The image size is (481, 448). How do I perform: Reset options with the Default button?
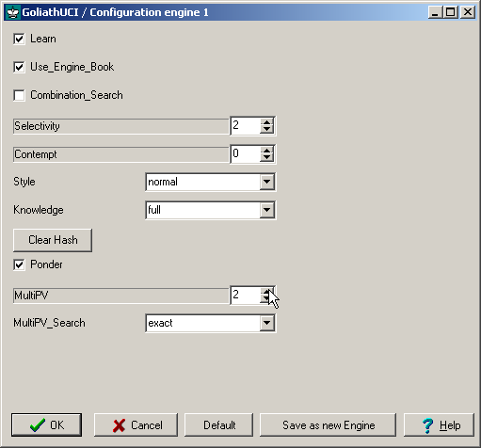[x=218, y=425]
